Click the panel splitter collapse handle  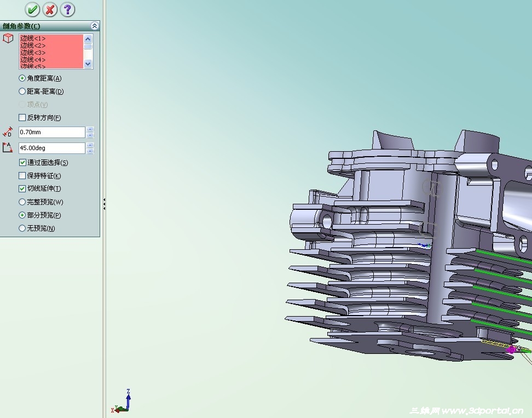104,204
